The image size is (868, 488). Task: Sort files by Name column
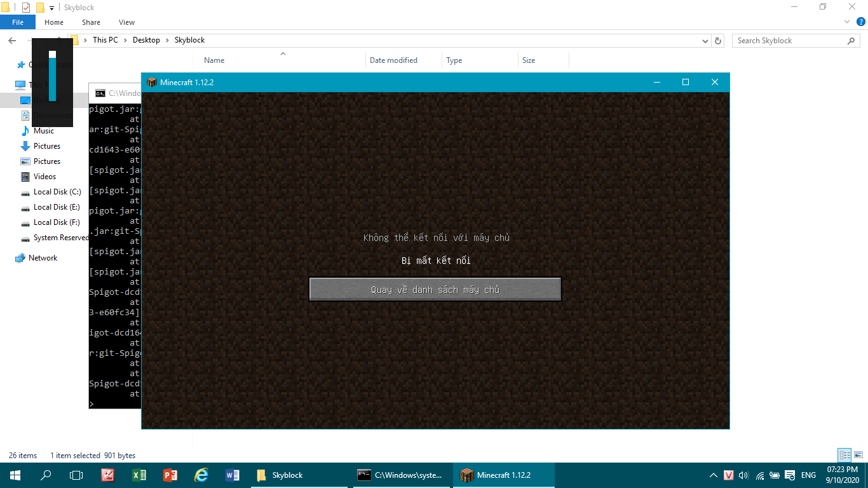click(214, 60)
